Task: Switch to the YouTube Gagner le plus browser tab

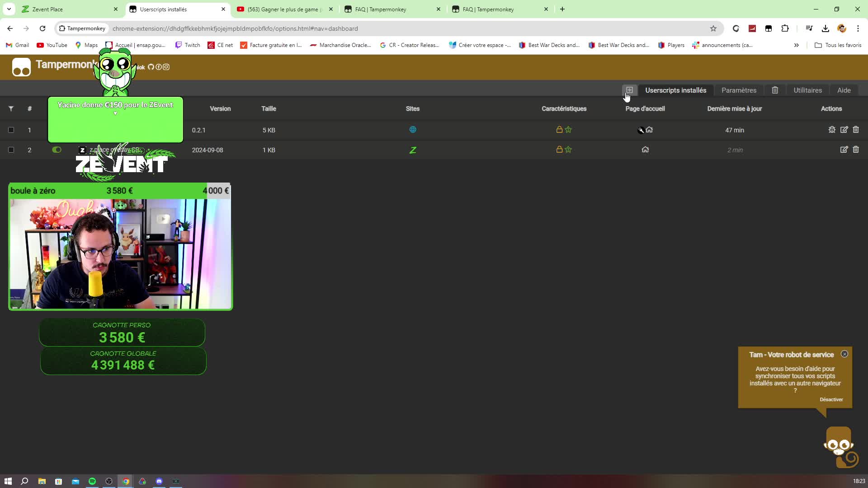Action: point(285,9)
